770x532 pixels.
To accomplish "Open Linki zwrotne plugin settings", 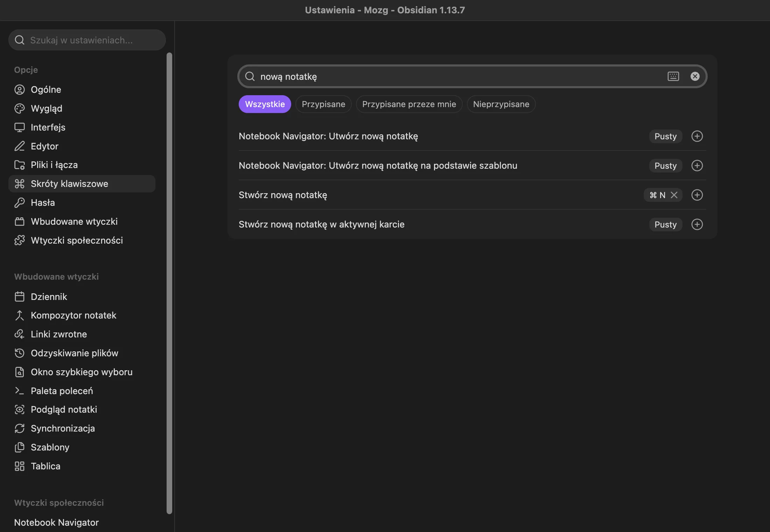I will pos(82,334).
